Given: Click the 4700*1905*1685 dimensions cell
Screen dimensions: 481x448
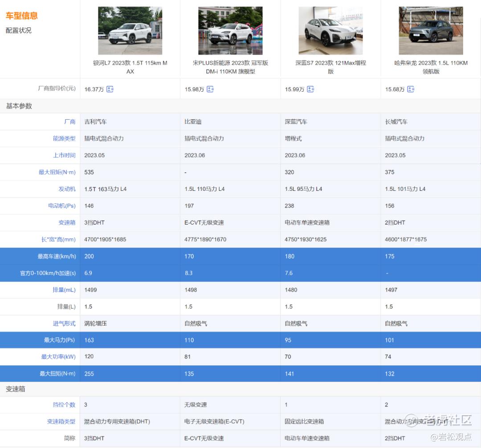Looking at the screenshot, I should 105,240.
